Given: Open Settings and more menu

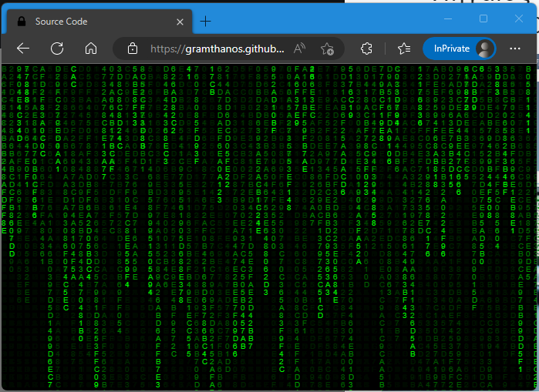Looking at the screenshot, I should pyautogui.click(x=515, y=49).
